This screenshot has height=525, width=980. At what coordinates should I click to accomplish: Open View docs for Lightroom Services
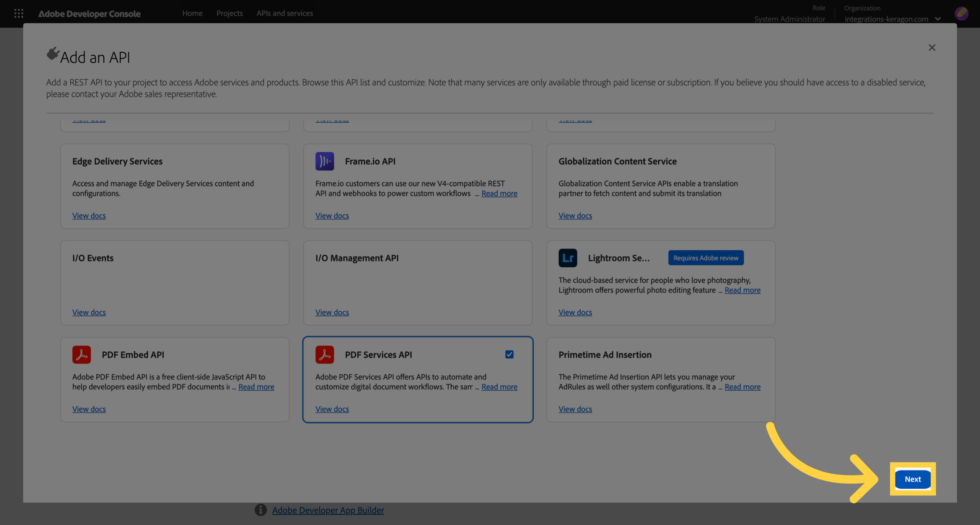click(x=575, y=312)
